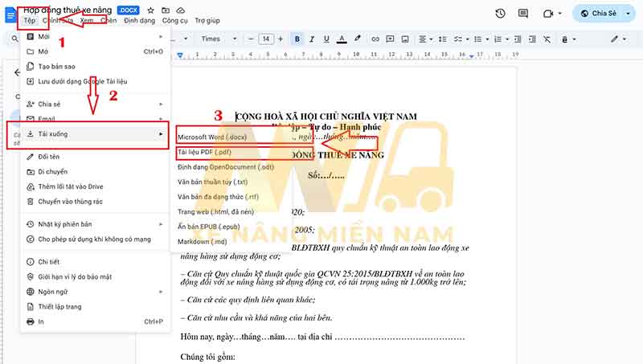Click the version history clock icon

(x=501, y=14)
